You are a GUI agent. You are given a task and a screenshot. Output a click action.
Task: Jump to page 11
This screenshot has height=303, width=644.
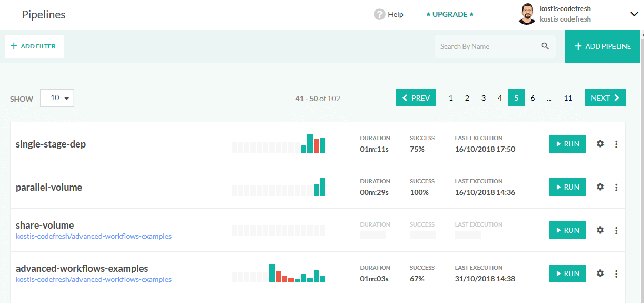click(x=568, y=98)
